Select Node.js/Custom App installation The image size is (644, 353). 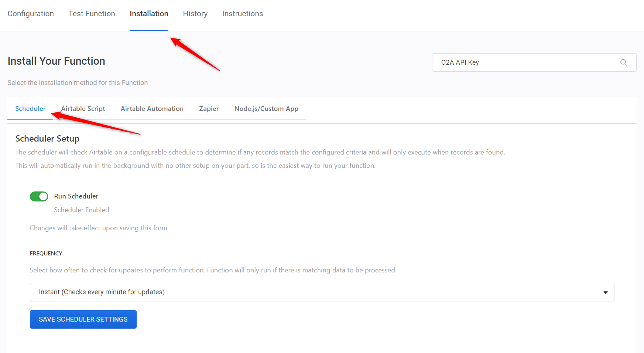click(x=266, y=109)
